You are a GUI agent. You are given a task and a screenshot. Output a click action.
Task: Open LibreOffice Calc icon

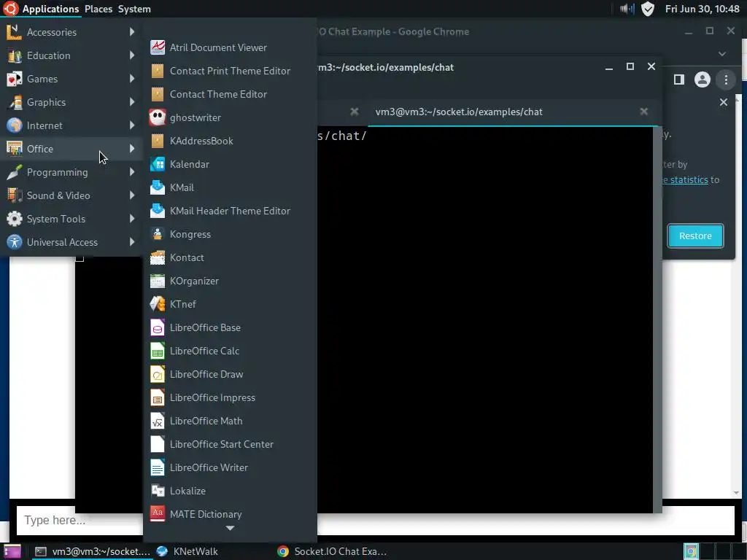[x=158, y=351]
